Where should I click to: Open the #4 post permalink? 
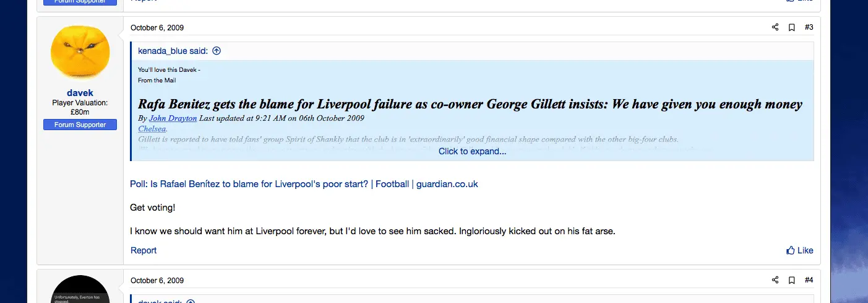(x=809, y=280)
